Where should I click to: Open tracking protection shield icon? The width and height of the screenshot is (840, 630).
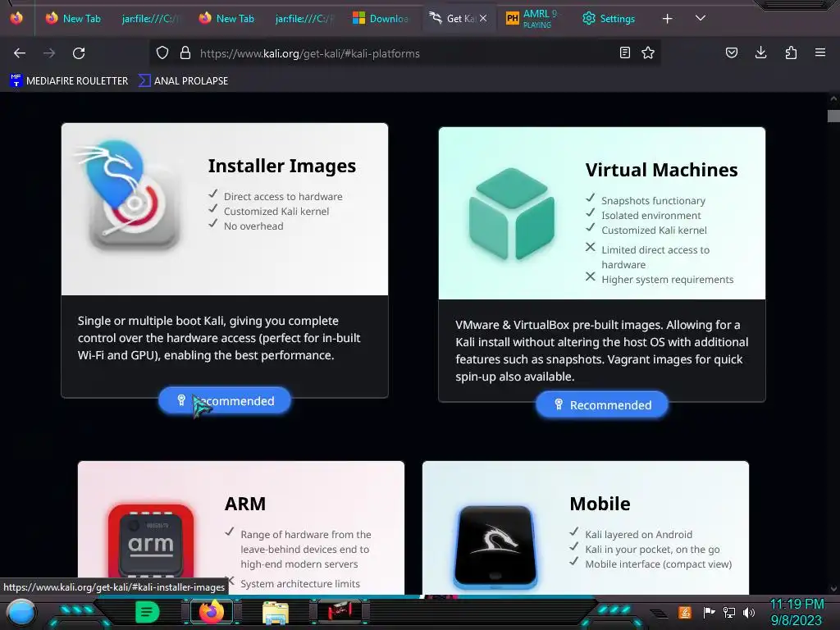162,52
